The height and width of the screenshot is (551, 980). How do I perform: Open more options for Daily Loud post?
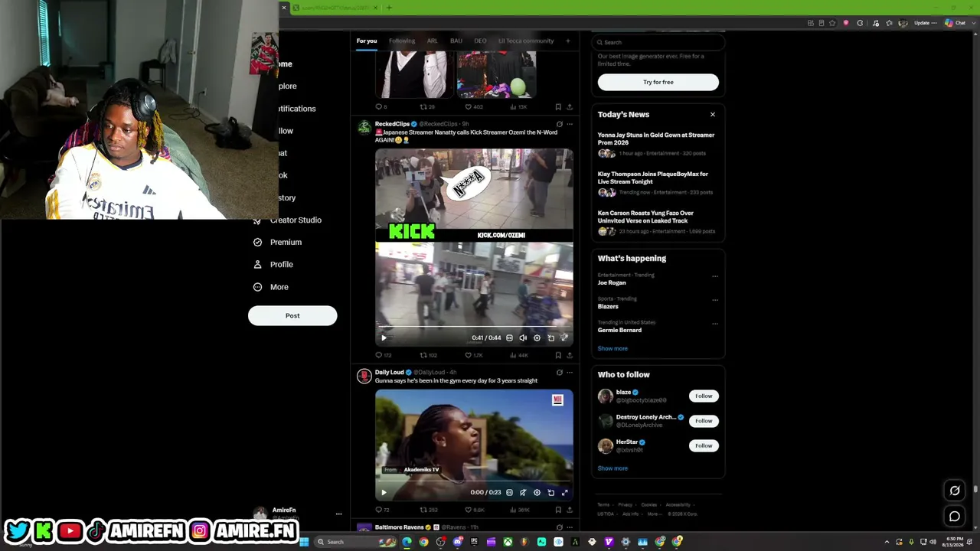(569, 373)
